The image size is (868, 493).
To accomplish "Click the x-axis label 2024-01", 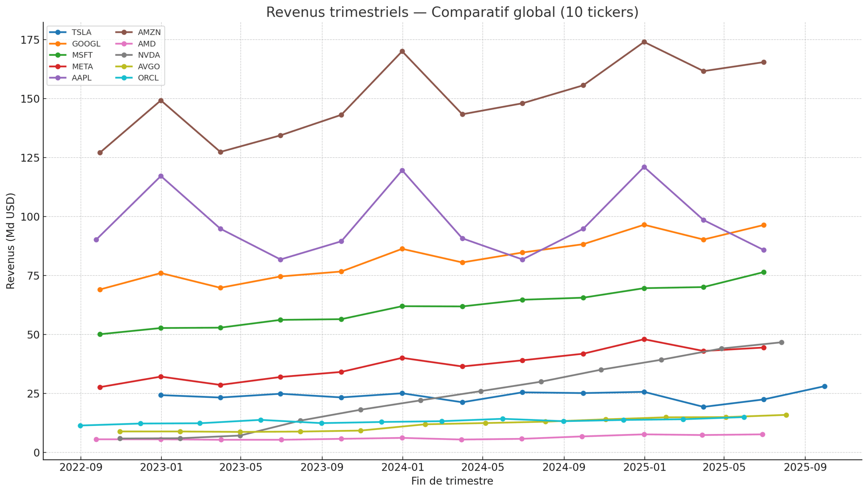I will pyautogui.click(x=402, y=468).
